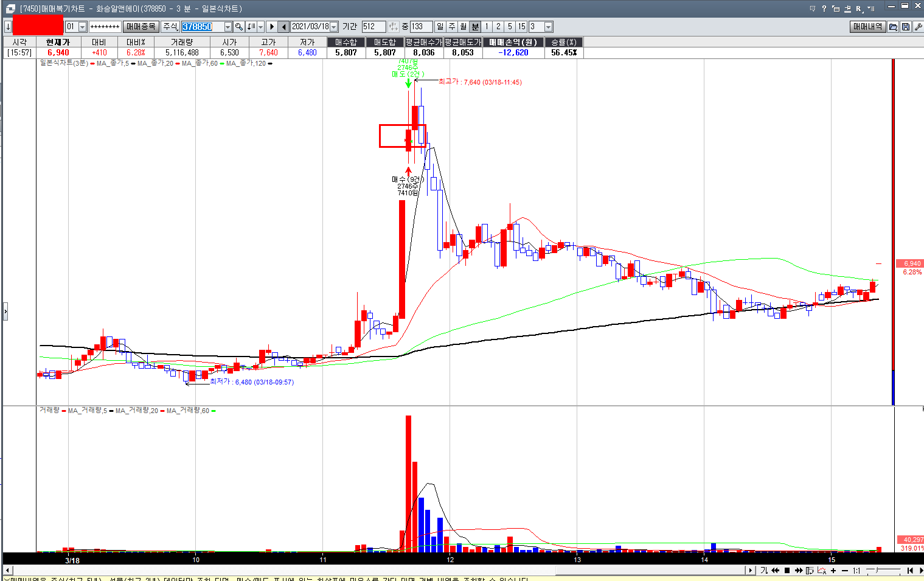Select the 분 (minute) period toggle

475,27
